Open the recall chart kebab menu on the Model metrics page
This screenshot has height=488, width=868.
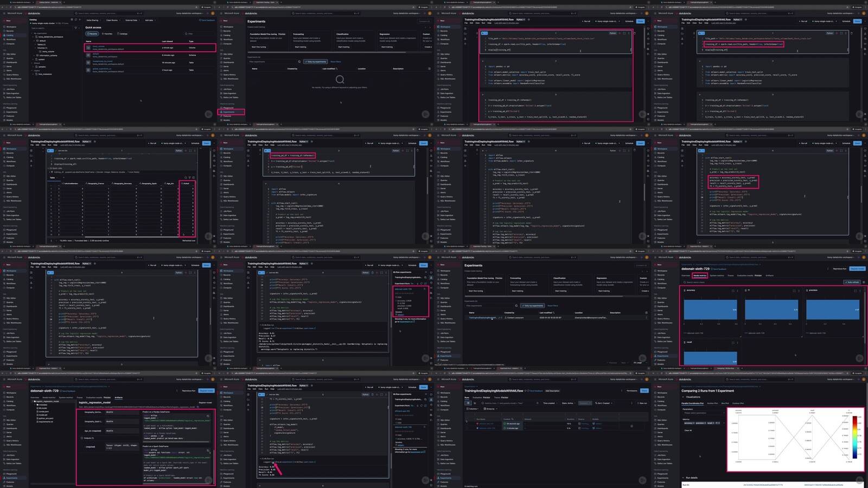click(x=737, y=343)
